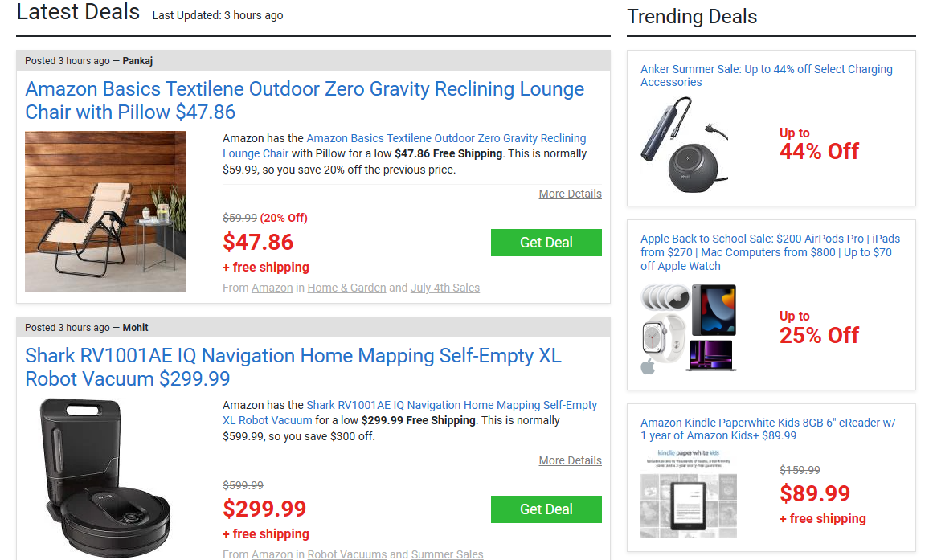This screenshot has width=933, height=560.
Task: Click Get Deal for the lounge chair
Action: coord(546,243)
